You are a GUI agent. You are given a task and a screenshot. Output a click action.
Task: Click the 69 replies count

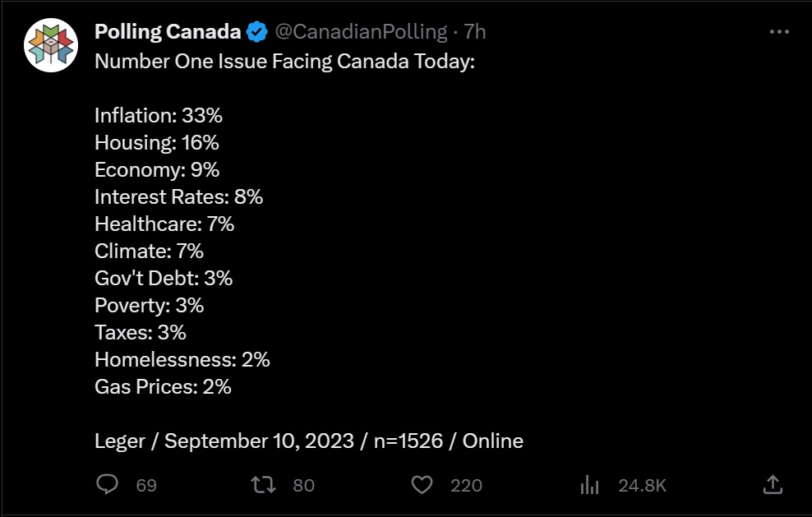tap(146, 486)
